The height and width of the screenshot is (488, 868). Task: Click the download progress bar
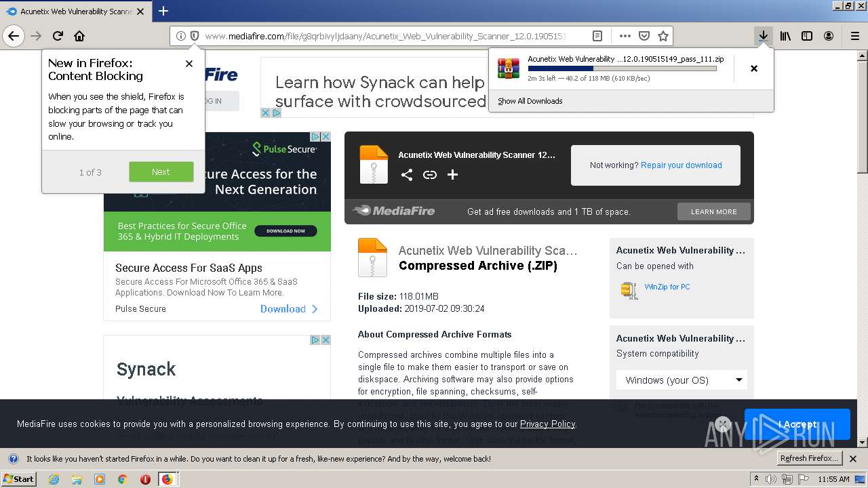point(622,68)
